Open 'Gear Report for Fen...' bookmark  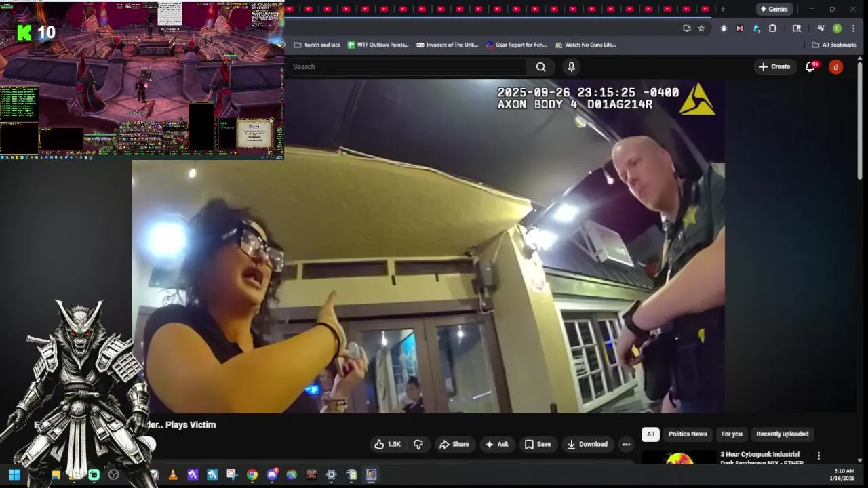(516, 45)
